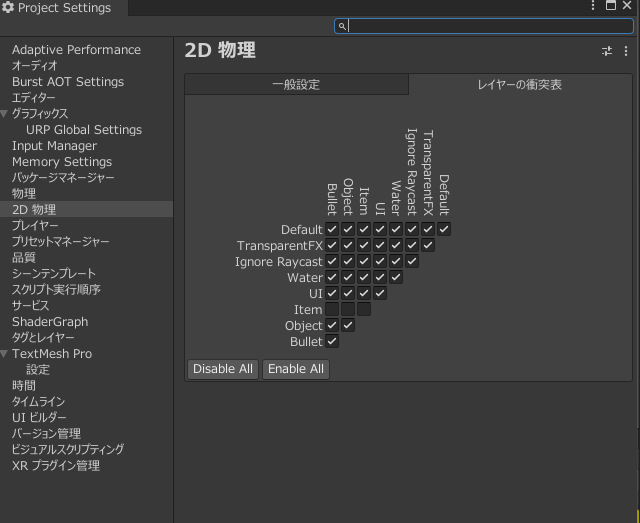Toggle Water row Water column checkbox
Viewport: 640px width, 523px height.
coord(396,277)
